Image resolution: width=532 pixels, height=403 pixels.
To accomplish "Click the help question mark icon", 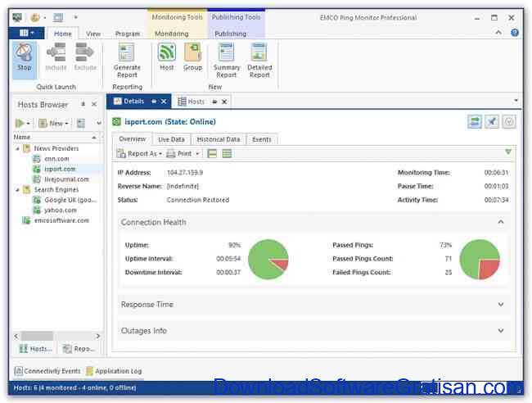I will [514, 33].
